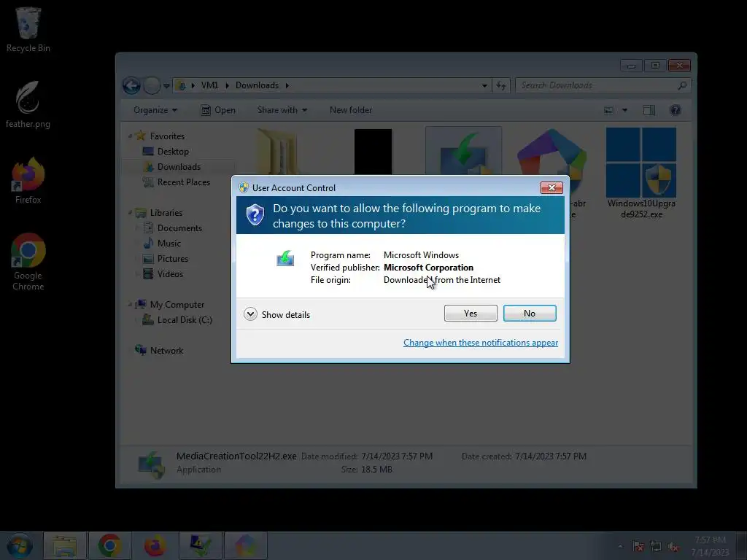747x560 pixels.
Task: Click the muted volume tray icon
Action: (x=673, y=546)
